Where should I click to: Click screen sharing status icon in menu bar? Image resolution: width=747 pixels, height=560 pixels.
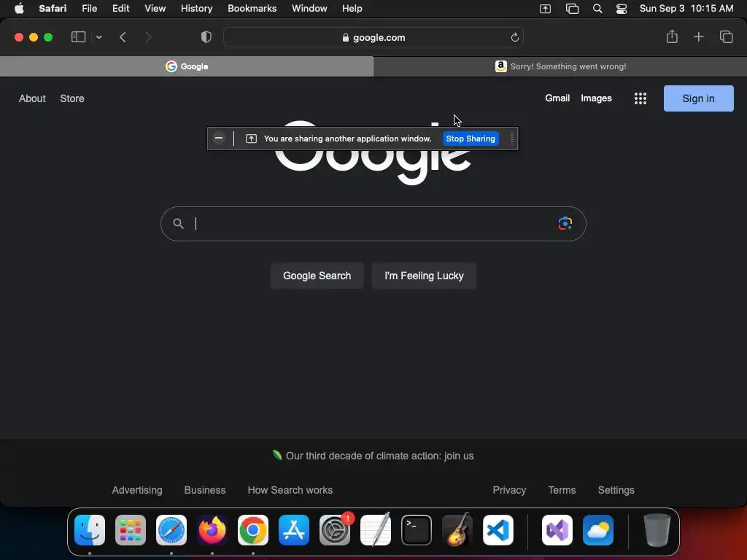(545, 9)
